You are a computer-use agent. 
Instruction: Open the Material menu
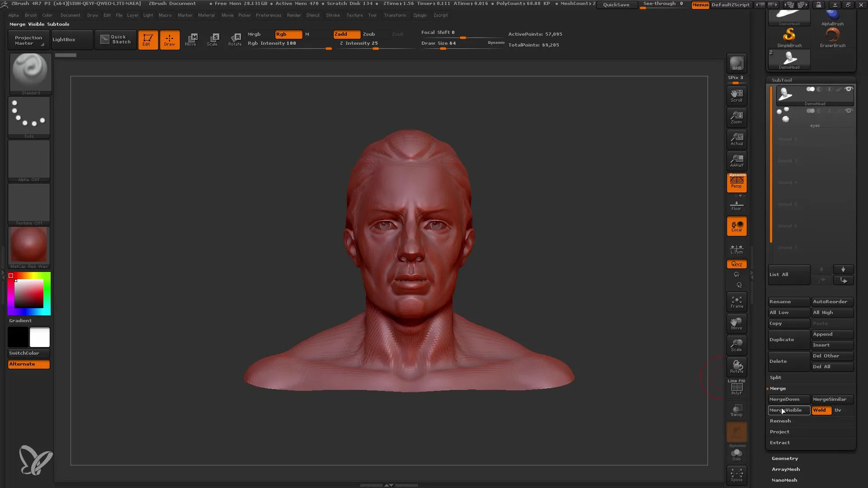pyautogui.click(x=206, y=15)
